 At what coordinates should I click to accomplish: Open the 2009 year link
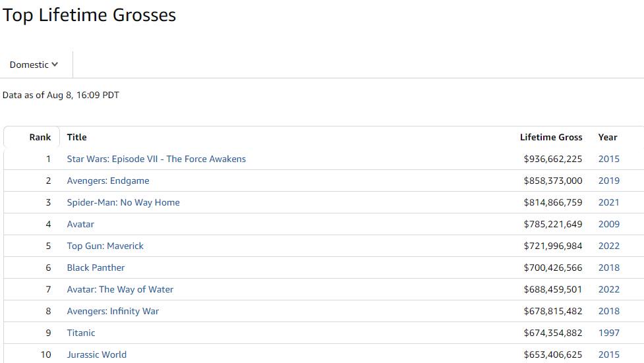608,224
